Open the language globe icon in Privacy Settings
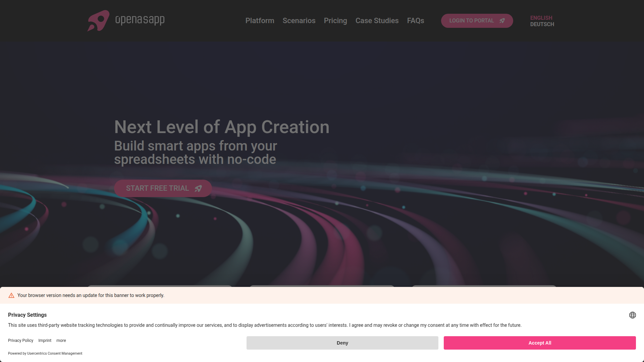Image resolution: width=644 pixels, height=362 pixels. (632, 315)
